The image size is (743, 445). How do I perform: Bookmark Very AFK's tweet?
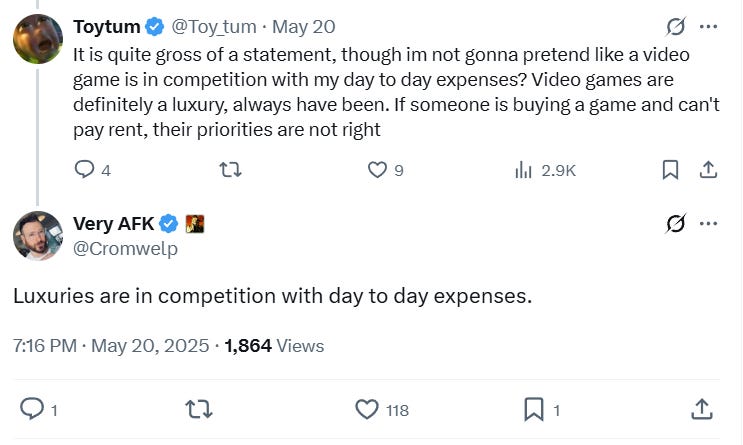pyautogui.click(x=534, y=408)
